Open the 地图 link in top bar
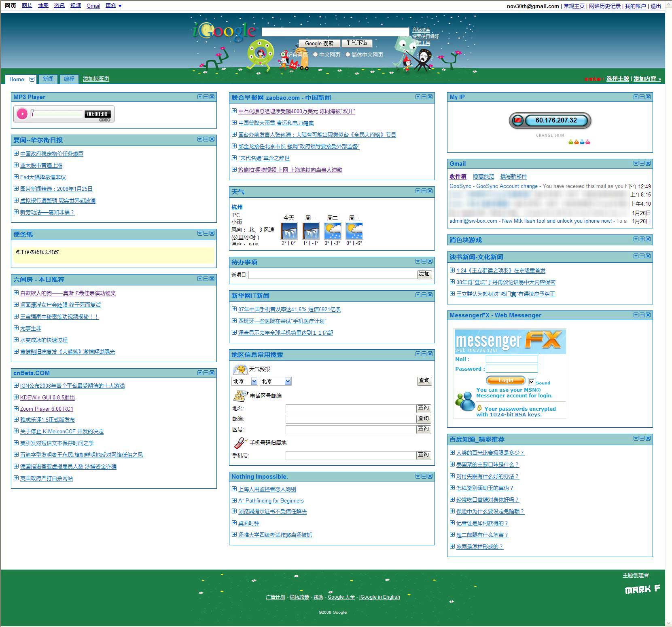672x627 pixels. pos(43,6)
